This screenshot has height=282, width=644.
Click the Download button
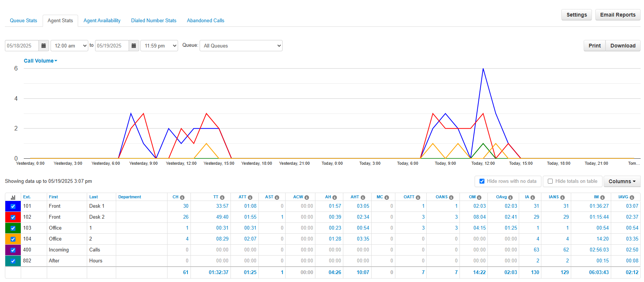click(x=623, y=46)
